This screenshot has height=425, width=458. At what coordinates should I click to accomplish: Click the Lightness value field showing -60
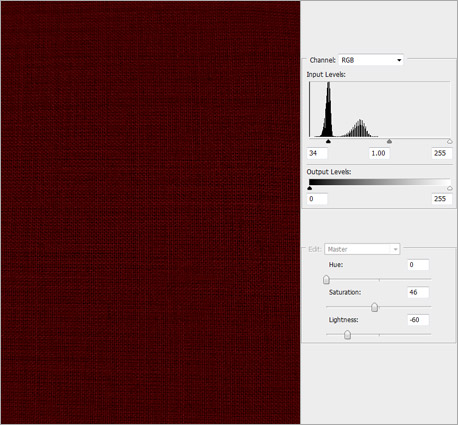point(418,320)
